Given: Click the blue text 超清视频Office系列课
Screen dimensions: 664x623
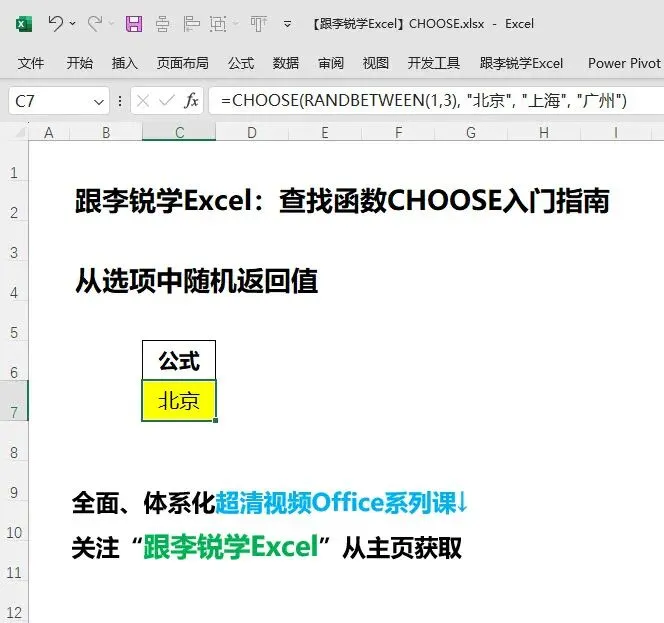Looking at the screenshot, I should click(x=336, y=503).
